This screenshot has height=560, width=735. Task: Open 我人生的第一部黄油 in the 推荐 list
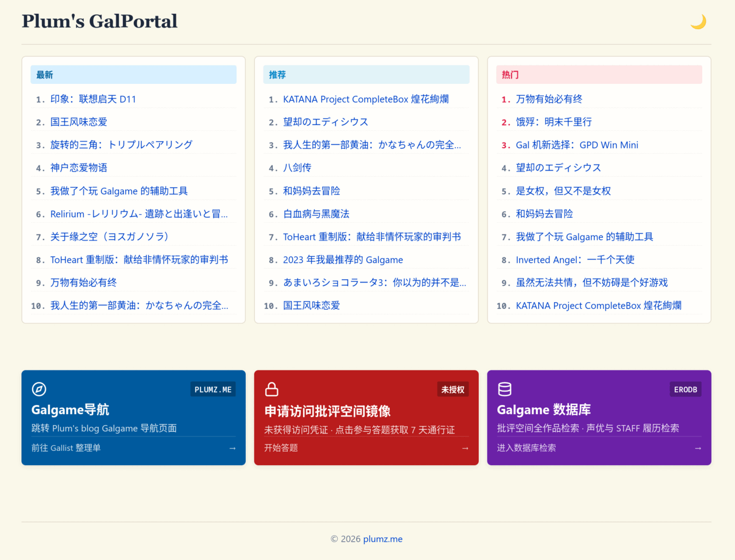[372, 145]
